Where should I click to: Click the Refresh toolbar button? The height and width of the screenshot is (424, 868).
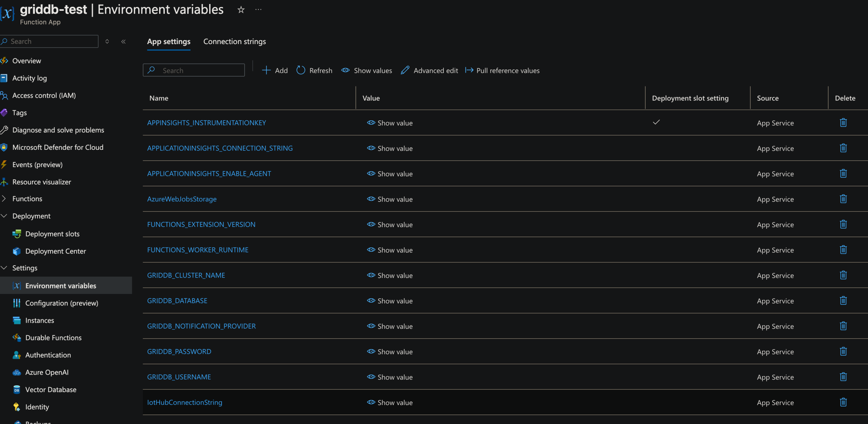(x=314, y=70)
